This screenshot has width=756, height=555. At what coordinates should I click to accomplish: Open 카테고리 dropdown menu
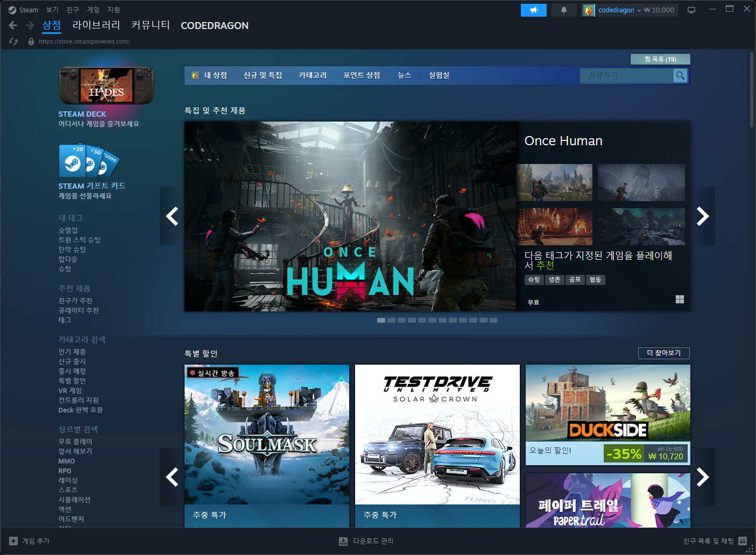[x=313, y=75]
